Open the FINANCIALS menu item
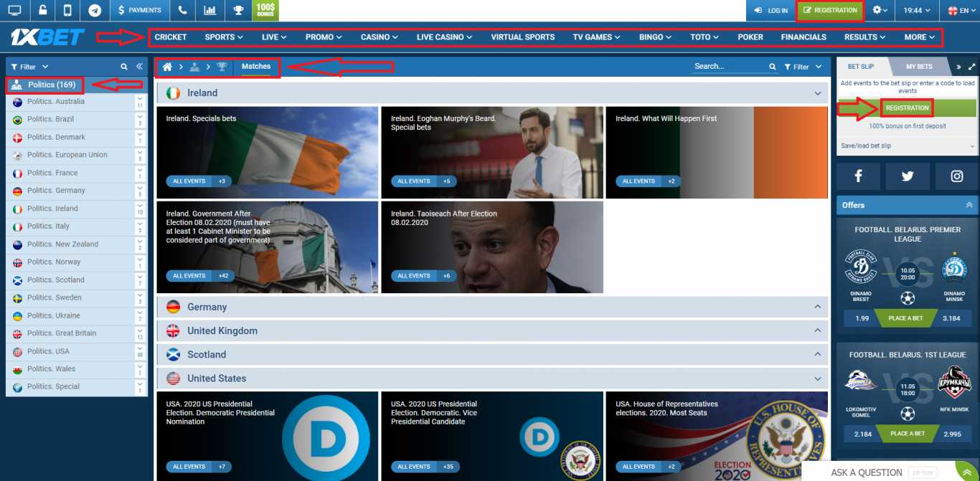The width and height of the screenshot is (980, 481). coord(804,37)
